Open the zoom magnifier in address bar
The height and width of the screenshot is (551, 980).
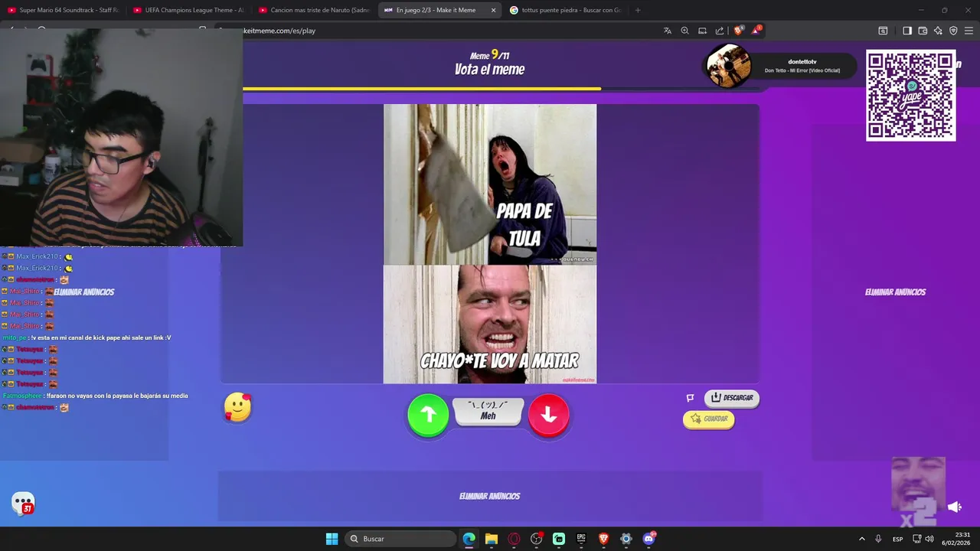click(x=684, y=31)
